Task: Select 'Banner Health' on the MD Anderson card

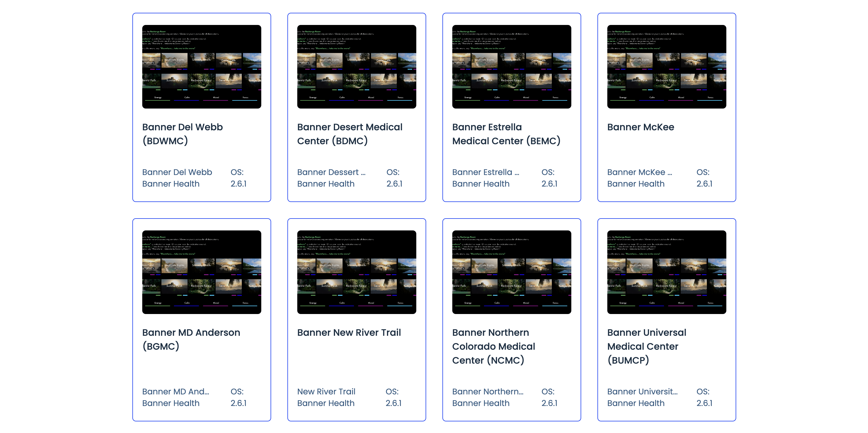Action: pyautogui.click(x=171, y=403)
